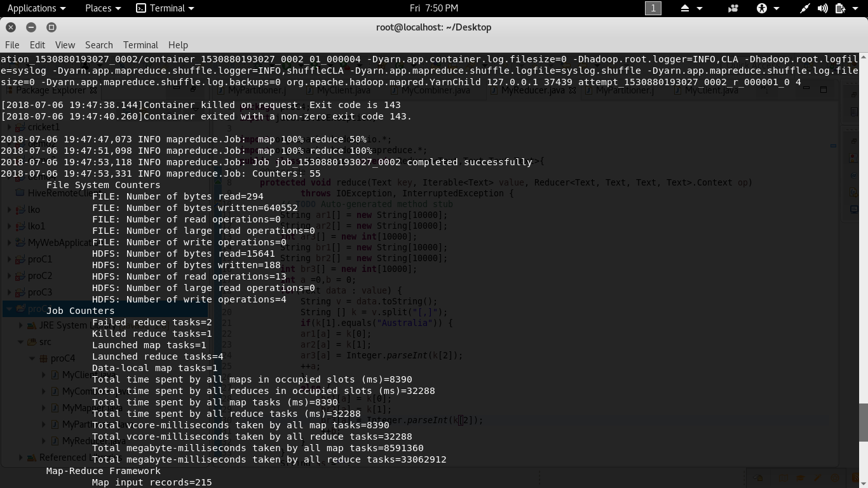Image resolution: width=868 pixels, height=488 pixels.
Task: Open the Search menu in terminal
Action: point(99,45)
